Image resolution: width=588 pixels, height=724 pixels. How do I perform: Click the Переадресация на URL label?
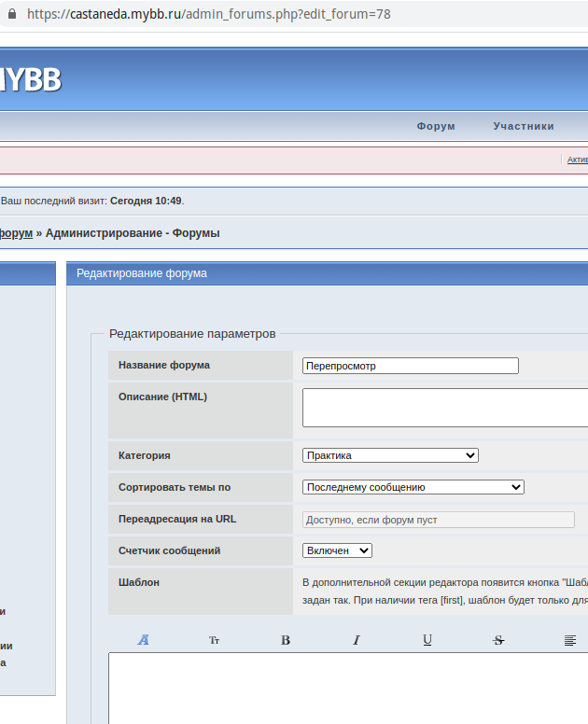click(177, 519)
